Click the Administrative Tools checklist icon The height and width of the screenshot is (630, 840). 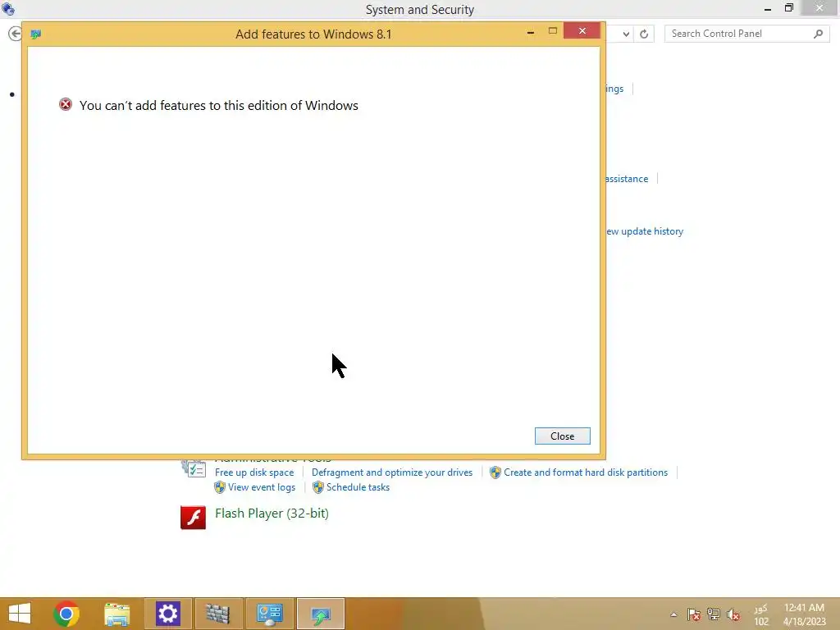[194, 468]
